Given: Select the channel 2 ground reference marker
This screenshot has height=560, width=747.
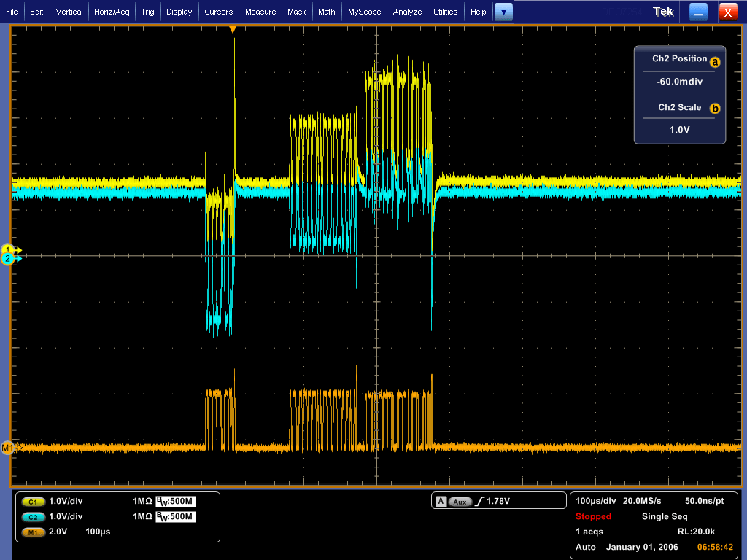Looking at the screenshot, I should 9,259.
